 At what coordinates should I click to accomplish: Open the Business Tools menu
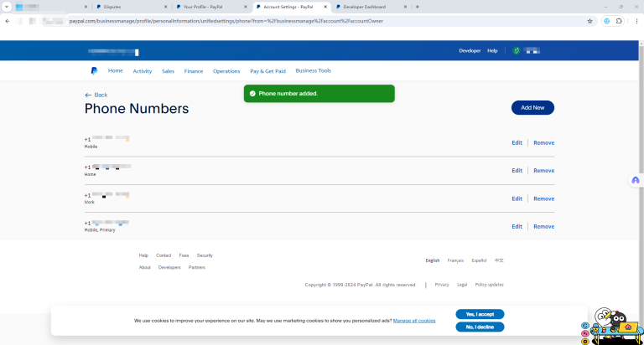(x=313, y=71)
